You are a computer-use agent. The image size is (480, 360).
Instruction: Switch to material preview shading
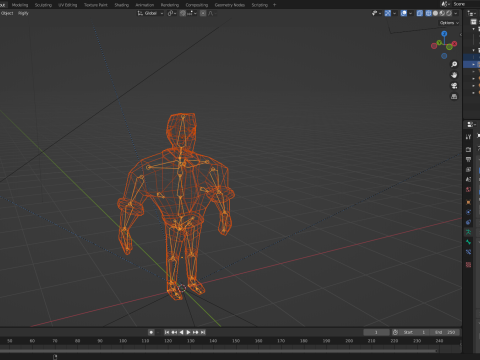[x=442, y=13]
